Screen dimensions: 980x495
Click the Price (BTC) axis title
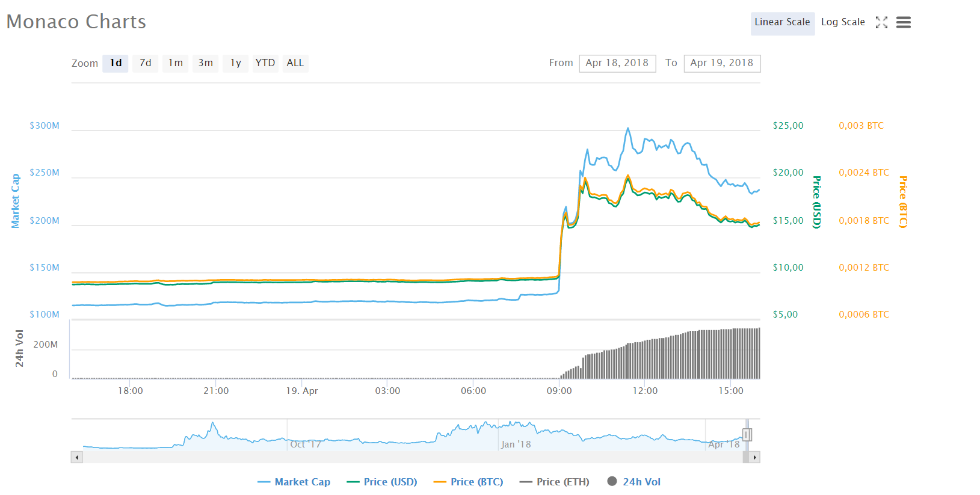pos(903,202)
